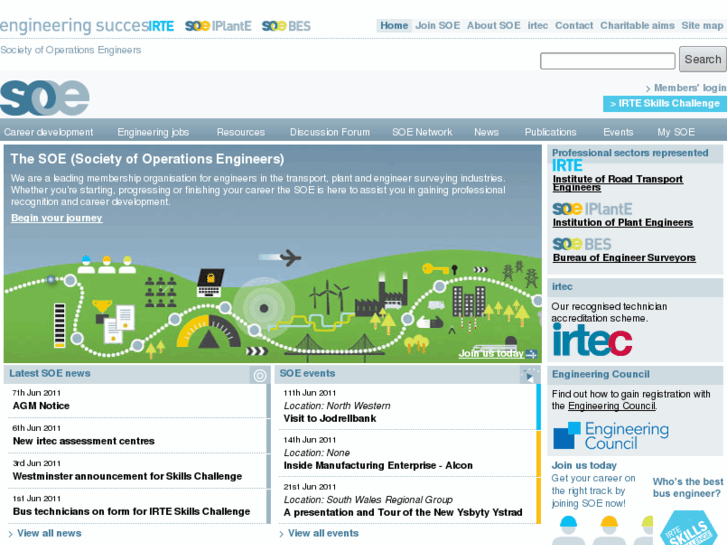Open Discussion Forum menu
This screenshot has width=727, height=545.
pyautogui.click(x=330, y=132)
